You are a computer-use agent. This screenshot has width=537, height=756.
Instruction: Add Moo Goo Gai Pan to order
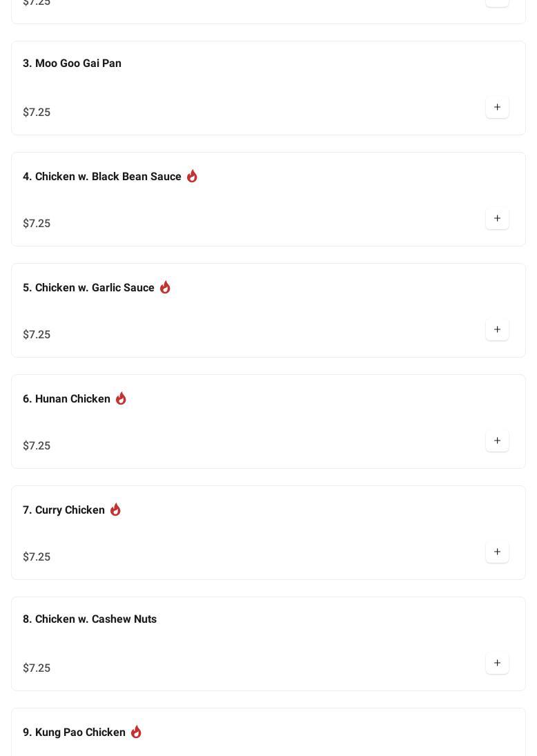(x=497, y=108)
